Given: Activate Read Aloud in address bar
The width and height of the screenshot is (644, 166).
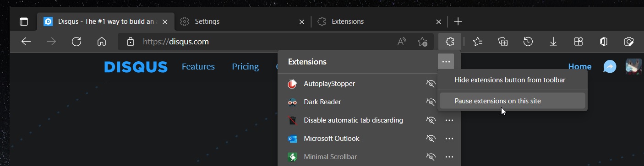Looking at the screenshot, I should point(402,42).
